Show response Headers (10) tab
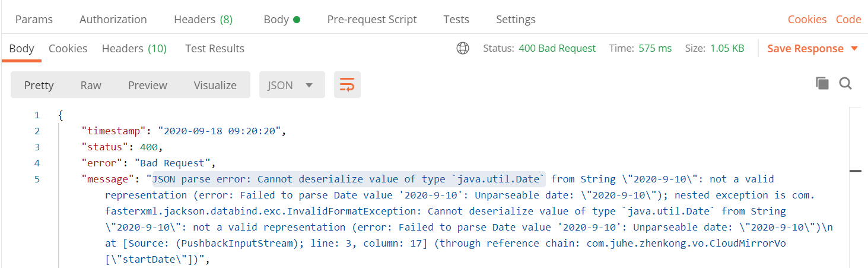The height and width of the screenshot is (268, 868). point(134,49)
